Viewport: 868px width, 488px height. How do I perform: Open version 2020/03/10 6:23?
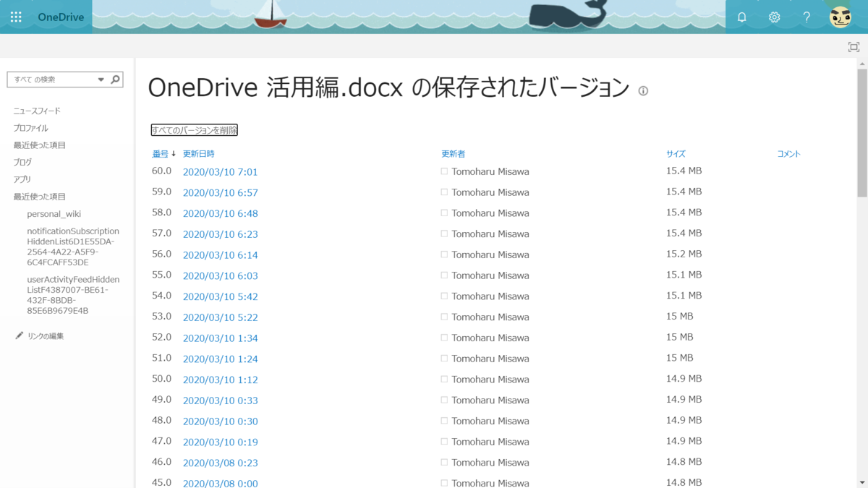(x=220, y=234)
